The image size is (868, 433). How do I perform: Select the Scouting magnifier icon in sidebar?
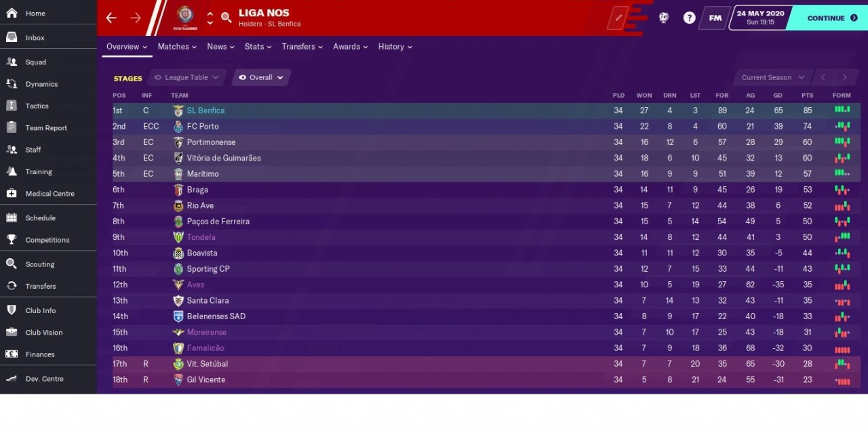[12, 264]
